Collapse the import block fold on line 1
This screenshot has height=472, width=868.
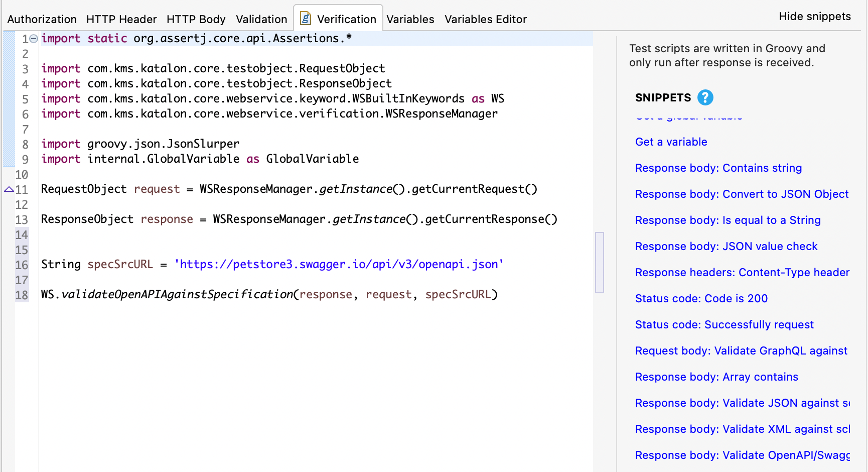[34, 39]
